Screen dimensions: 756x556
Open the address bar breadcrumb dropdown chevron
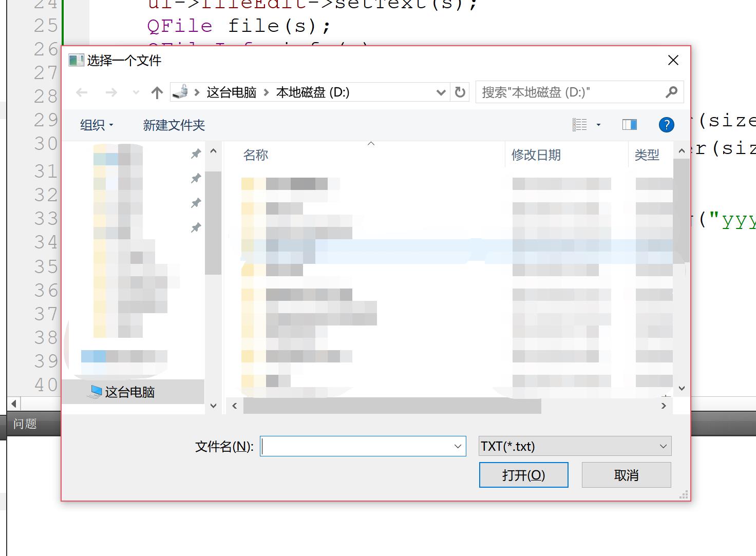[440, 92]
